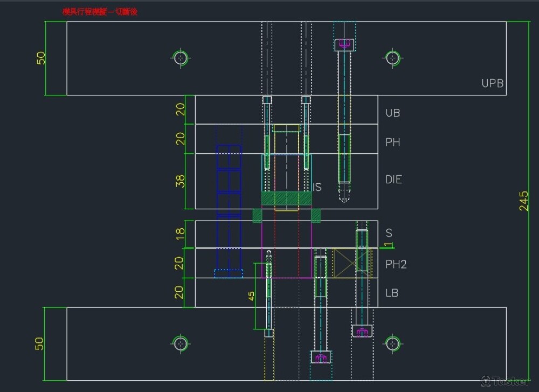Pick the IS label next to the green block
Viewport: 539px width, 392px height.
coord(317,188)
